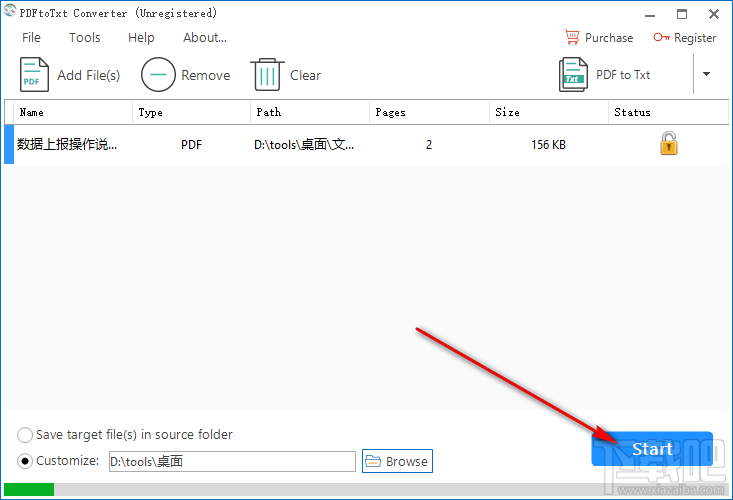Click the Clear trash can icon
The image size is (733, 500).
pyautogui.click(x=267, y=74)
